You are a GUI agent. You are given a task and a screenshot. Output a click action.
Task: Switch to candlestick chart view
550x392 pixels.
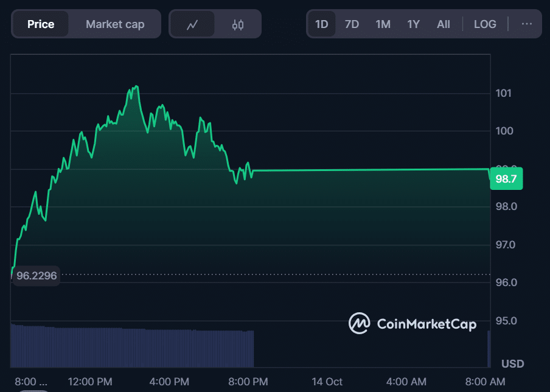[238, 24]
